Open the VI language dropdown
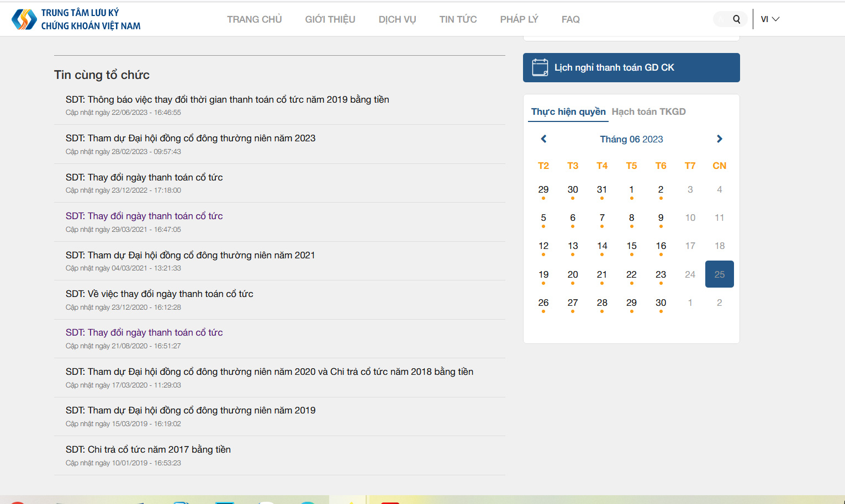 (770, 19)
